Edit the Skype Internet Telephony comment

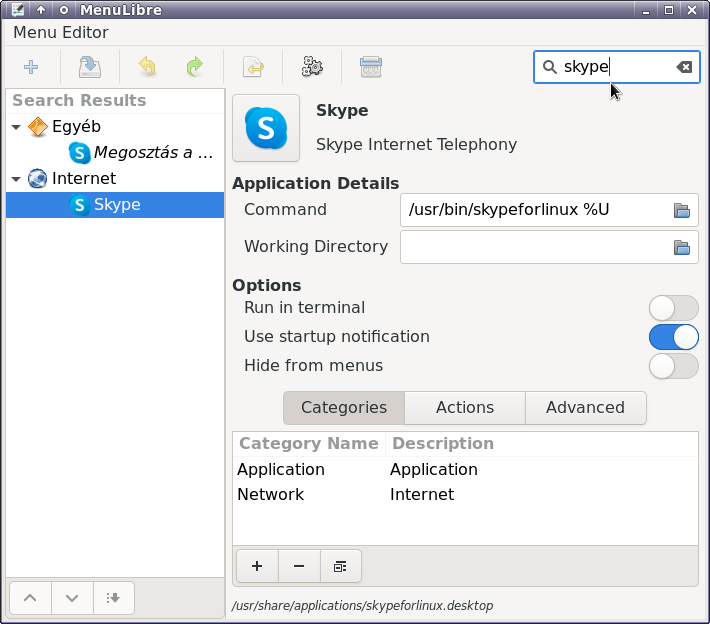(x=416, y=144)
